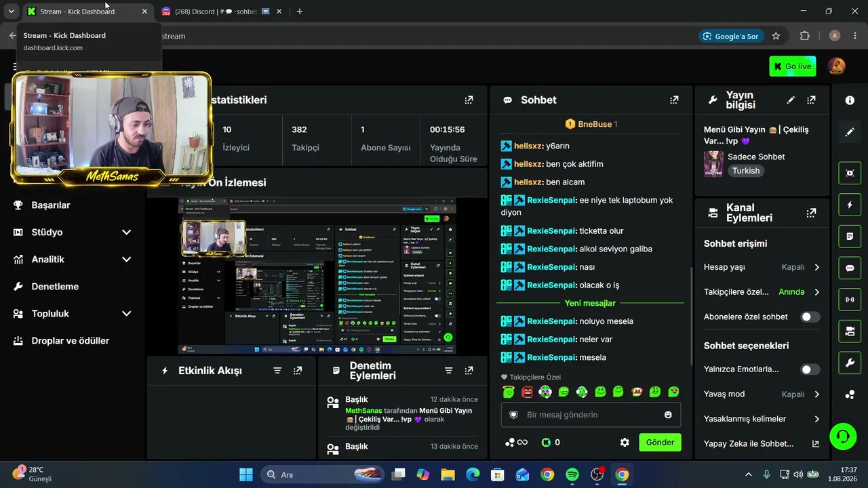
Task: Open Spotify from the taskbar
Action: (x=572, y=474)
